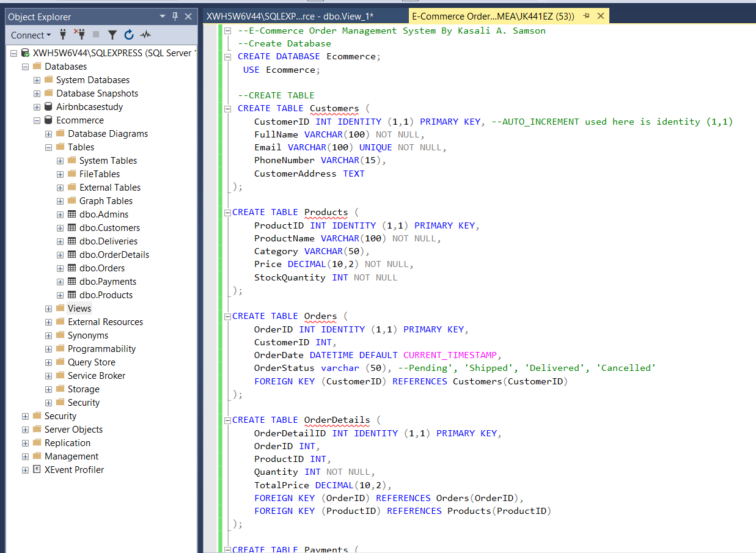Click the dbo.Products table icon
Screen dimensions: 756x553
pos(72,295)
